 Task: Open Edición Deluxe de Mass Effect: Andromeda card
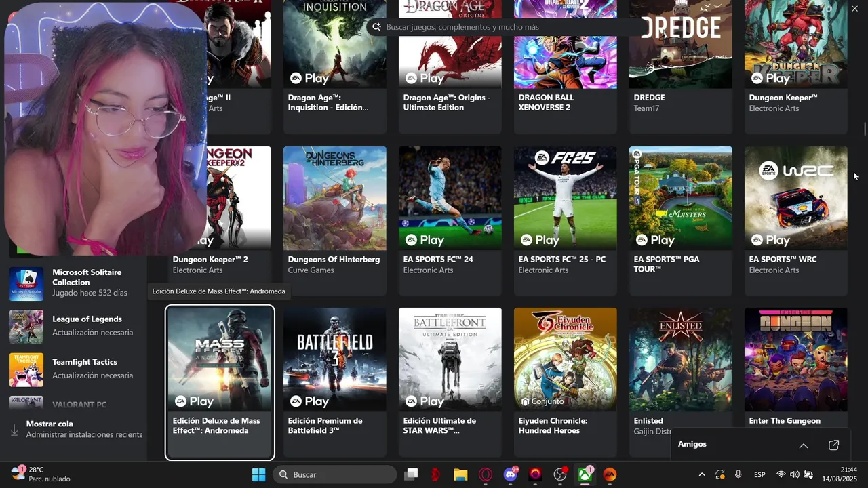pos(220,382)
